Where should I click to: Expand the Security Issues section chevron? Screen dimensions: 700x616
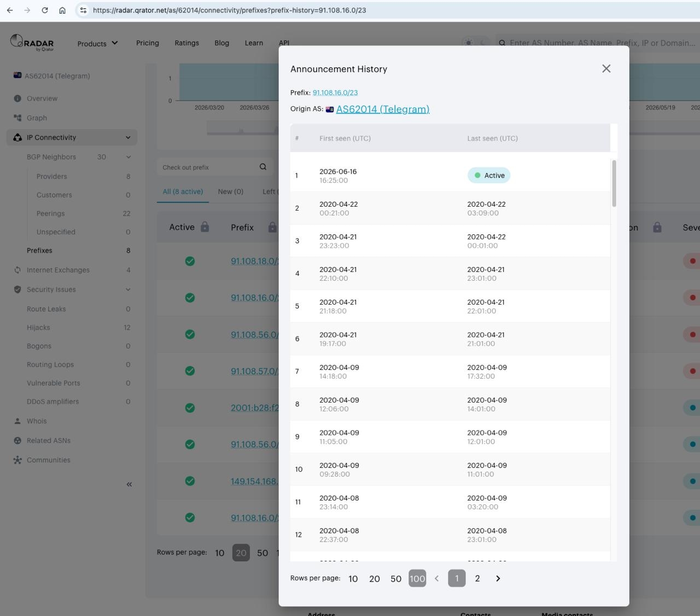click(x=128, y=289)
